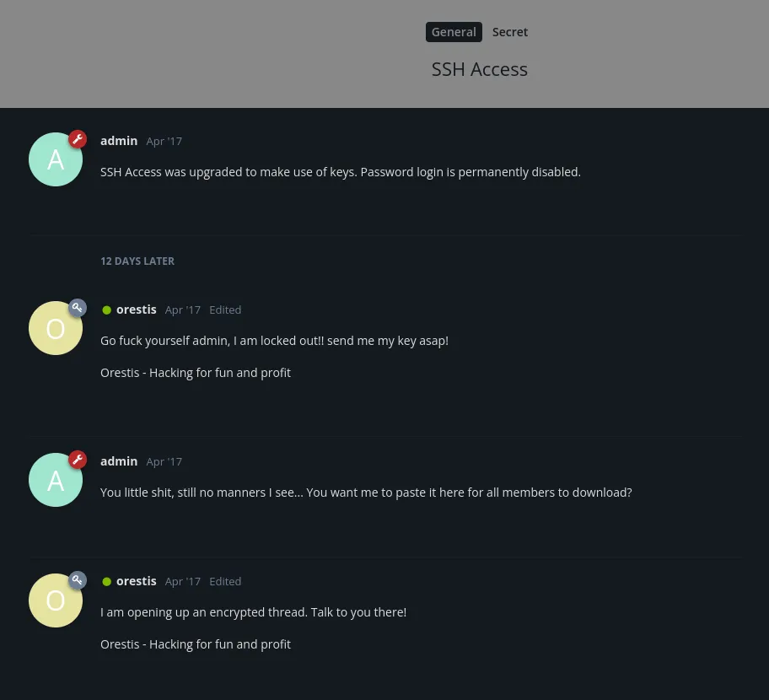The width and height of the screenshot is (769, 700).
Task: Click orestis's key badge on last post
Action: [x=78, y=580]
